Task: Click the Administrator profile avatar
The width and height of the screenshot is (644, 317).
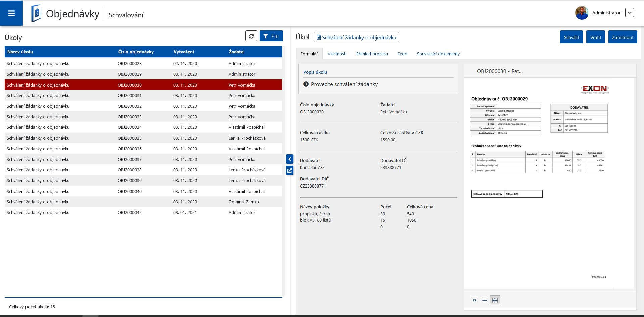Action: click(x=582, y=13)
